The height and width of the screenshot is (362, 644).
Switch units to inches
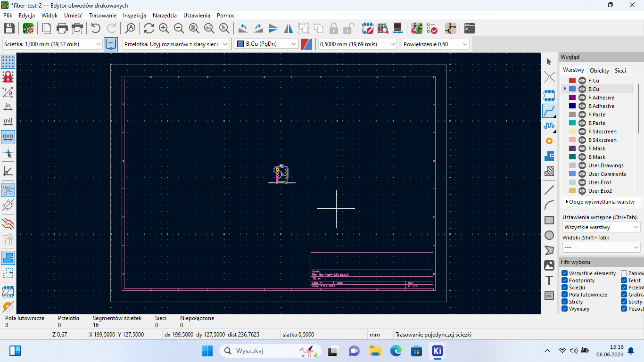click(8, 107)
